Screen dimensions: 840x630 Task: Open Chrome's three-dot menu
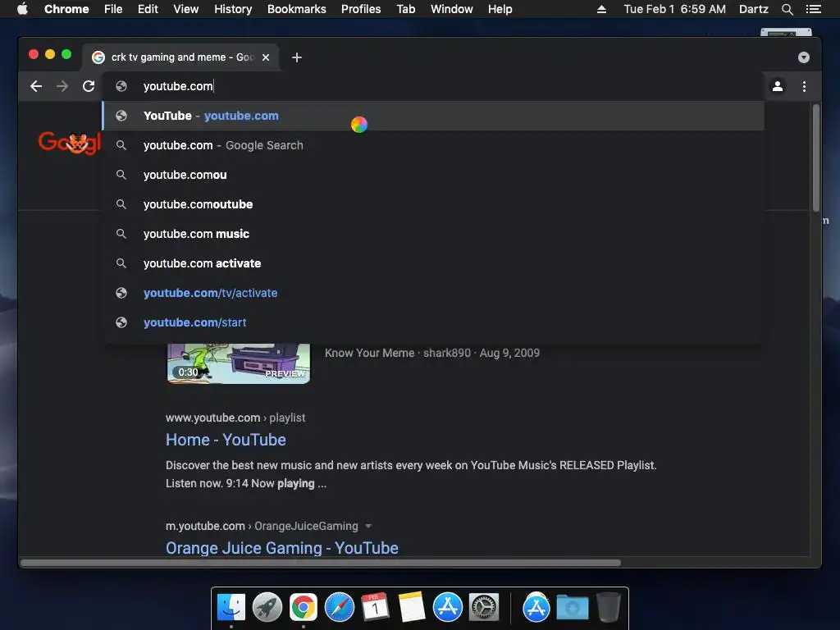(804, 86)
